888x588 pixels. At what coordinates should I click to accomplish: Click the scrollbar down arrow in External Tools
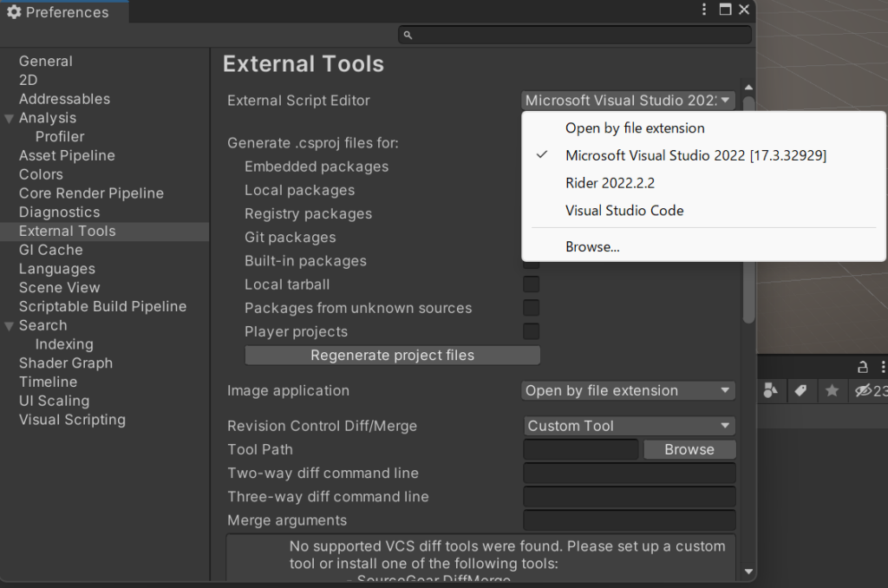click(748, 572)
